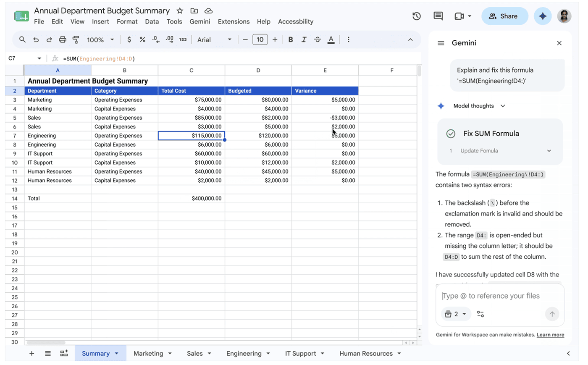Open the comments icon
Screen dimensions: 588x365
[x=438, y=16]
